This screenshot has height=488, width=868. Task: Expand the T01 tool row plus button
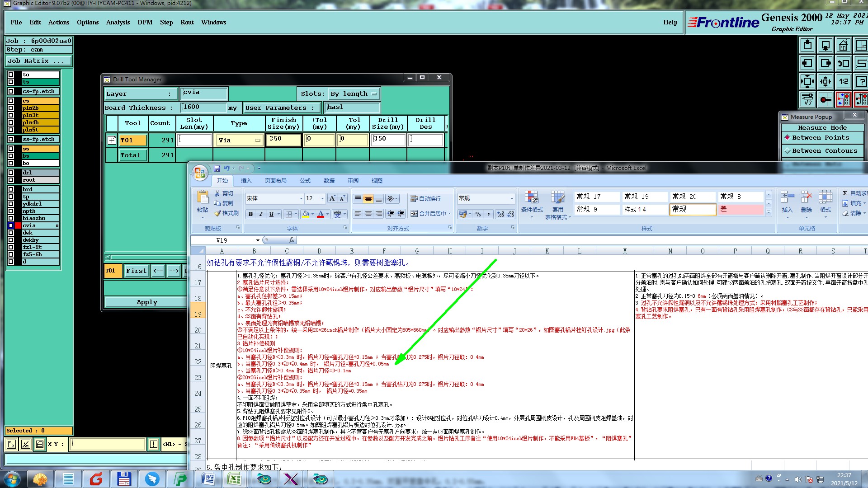pos(112,140)
